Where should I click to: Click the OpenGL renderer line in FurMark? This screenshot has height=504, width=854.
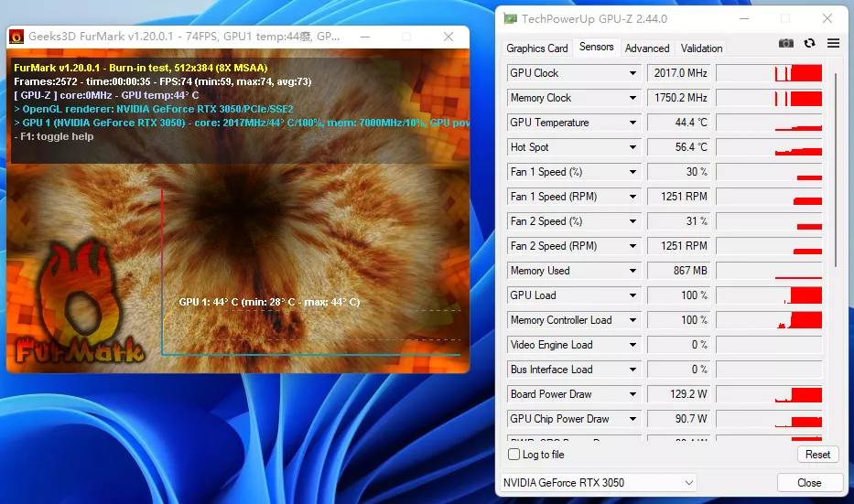pyautogui.click(x=154, y=109)
